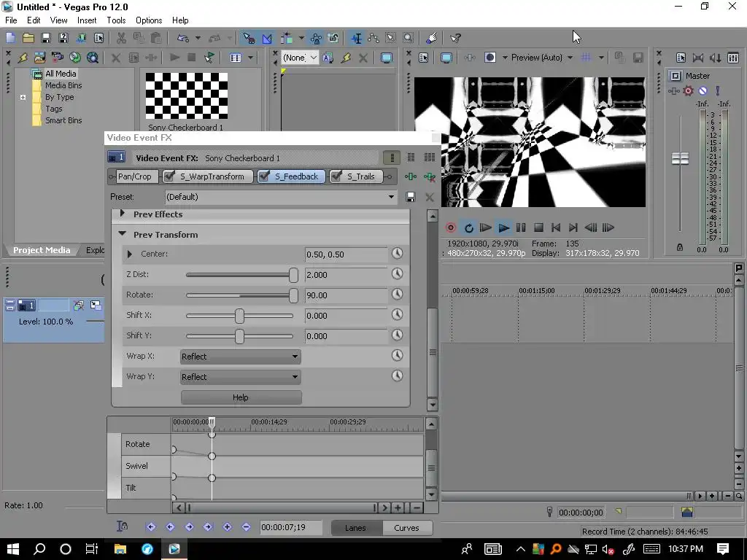The image size is (747, 560).
Task: Open the File menu
Action: 11,20
